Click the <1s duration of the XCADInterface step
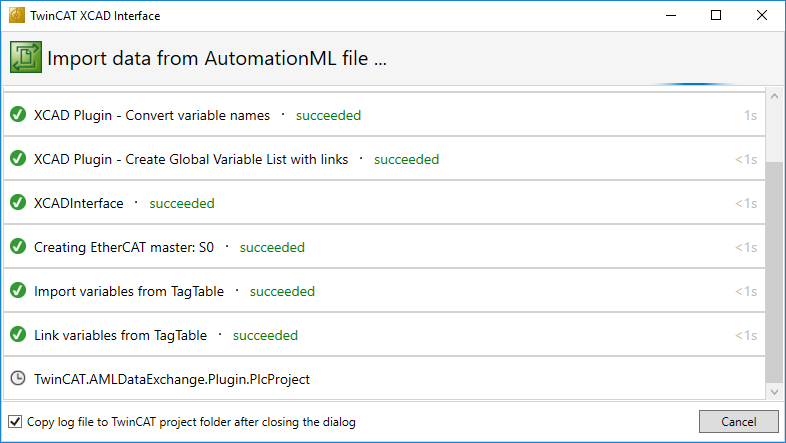 click(x=746, y=203)
